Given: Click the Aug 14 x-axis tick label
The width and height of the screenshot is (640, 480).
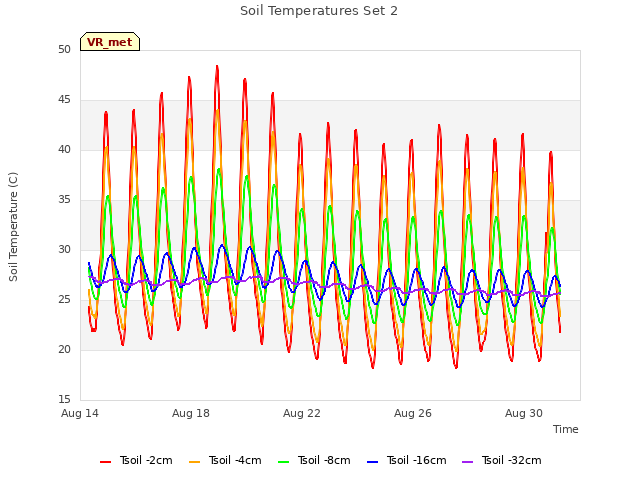Looking at the screenshot, I should pos(80,413).
